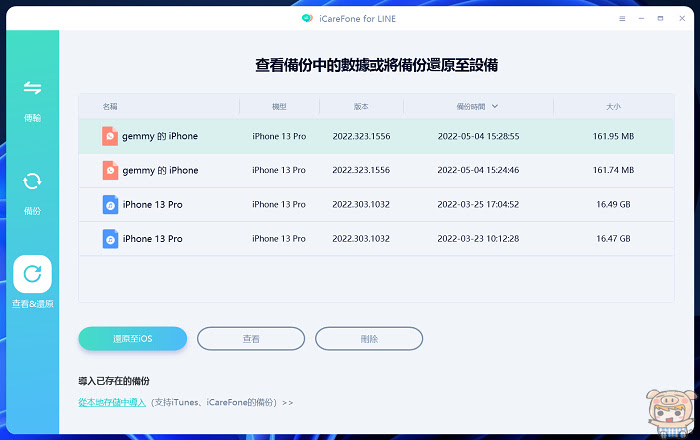Open the hamburger menu in title bar
The image size is (700, 440).
coord(622,19)
